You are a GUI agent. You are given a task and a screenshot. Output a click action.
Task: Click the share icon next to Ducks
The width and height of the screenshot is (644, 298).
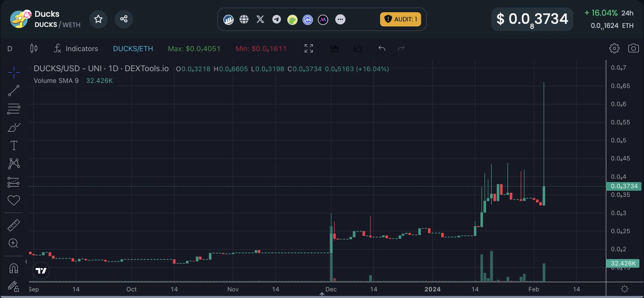tap(124, 19)
